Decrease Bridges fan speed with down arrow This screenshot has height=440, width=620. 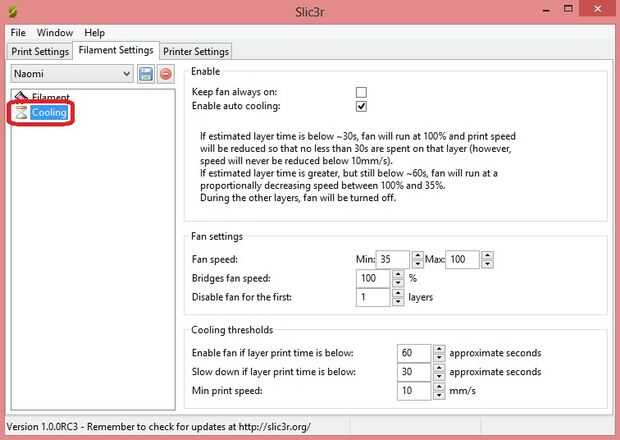pyautogui.click(x=398, y=283)
